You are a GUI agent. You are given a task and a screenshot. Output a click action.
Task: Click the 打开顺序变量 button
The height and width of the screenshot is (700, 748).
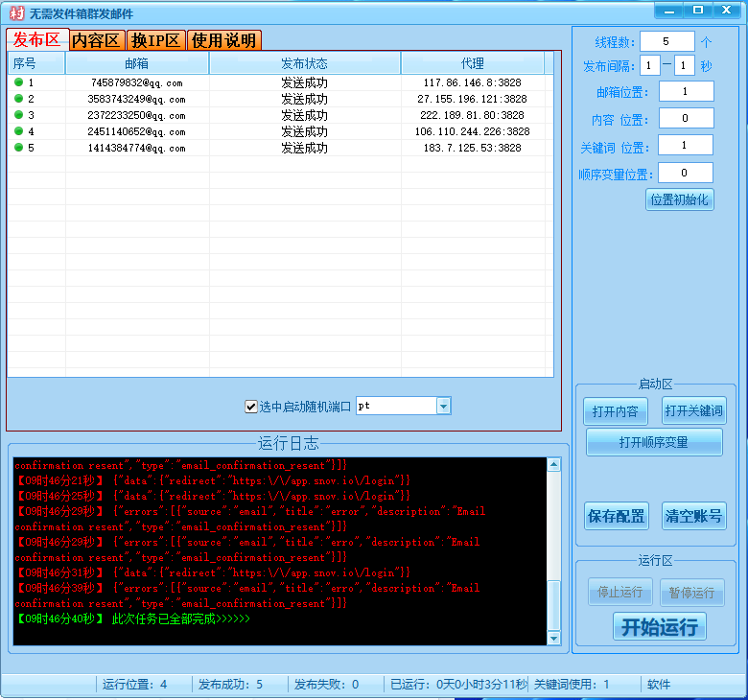coord(655,442)
